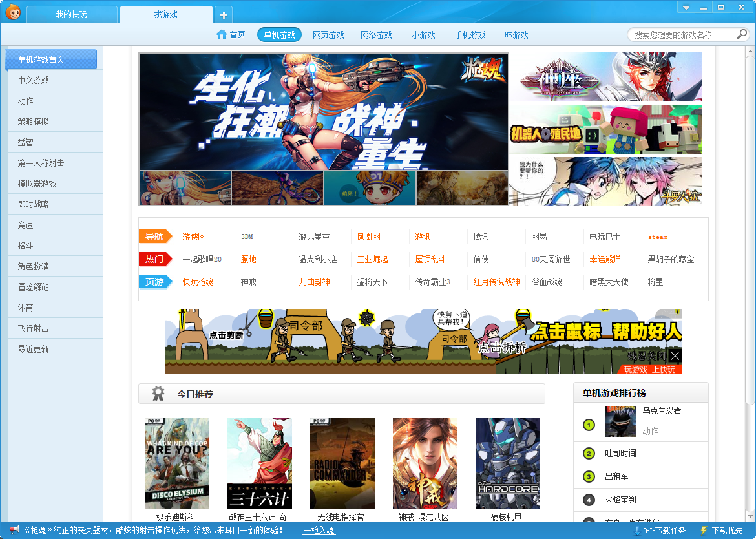The height and width of the screenshot is (539, 756).
Task: Click the home icon next to 首页
Action: point(221,34)
